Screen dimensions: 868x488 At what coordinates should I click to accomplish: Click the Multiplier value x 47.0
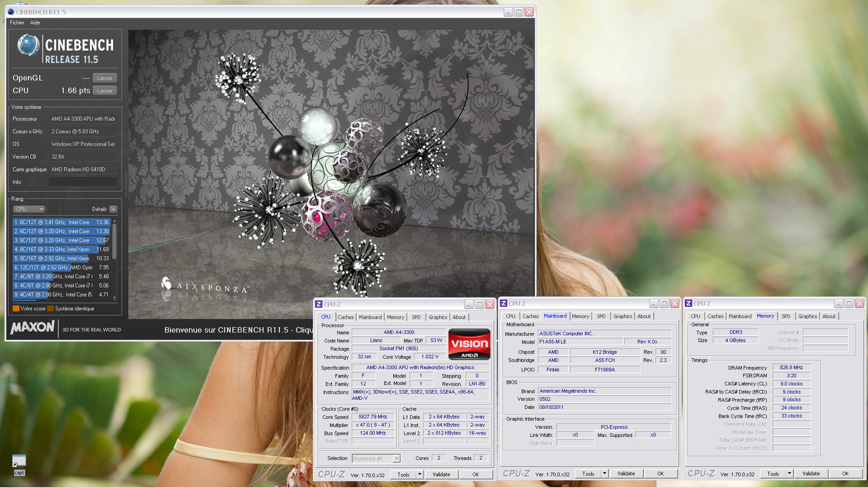pos(373,425)
